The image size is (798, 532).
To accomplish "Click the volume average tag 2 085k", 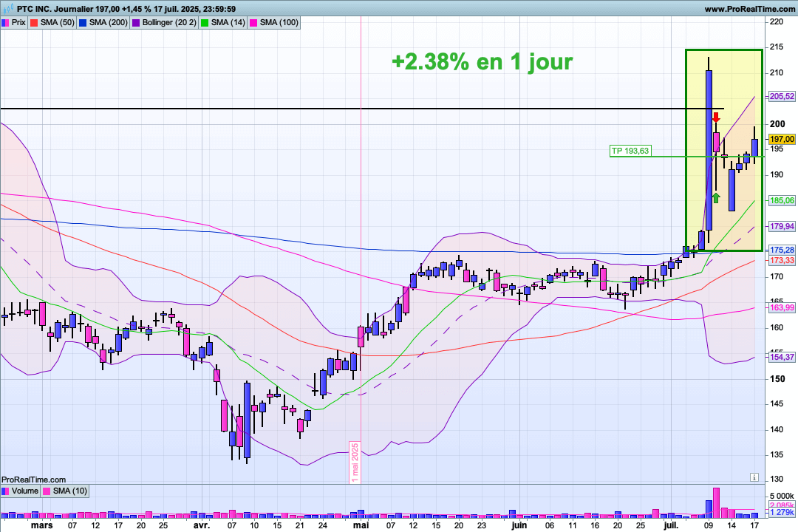I will [782, 505].
